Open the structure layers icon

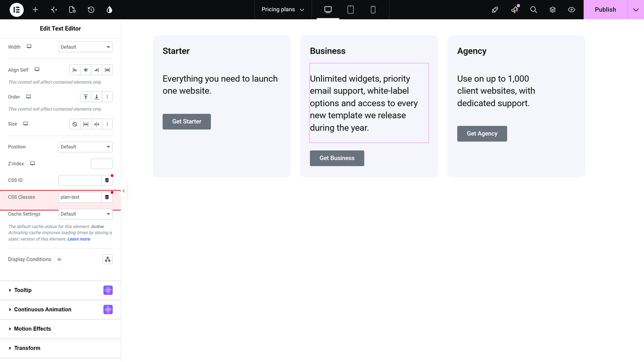[x=552, y=10]
